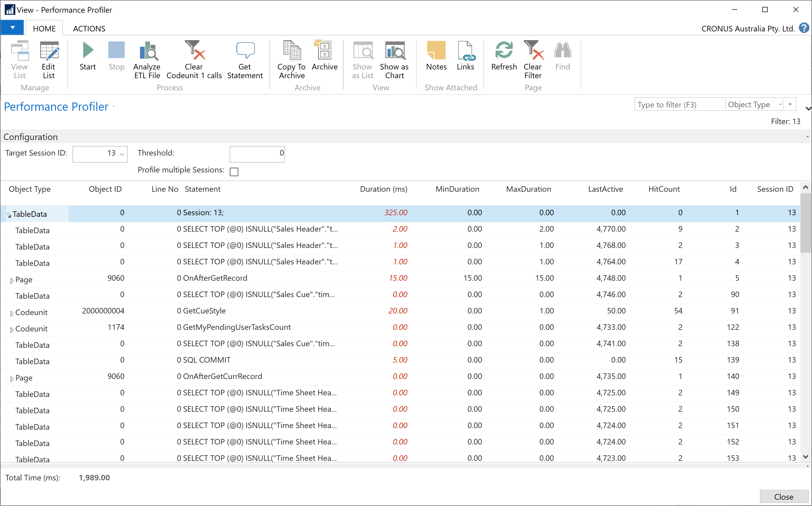Select the ACTIONS ribbon tab
Image resolution: width=812 pixels, height=506 pixels.
(90, 28)
